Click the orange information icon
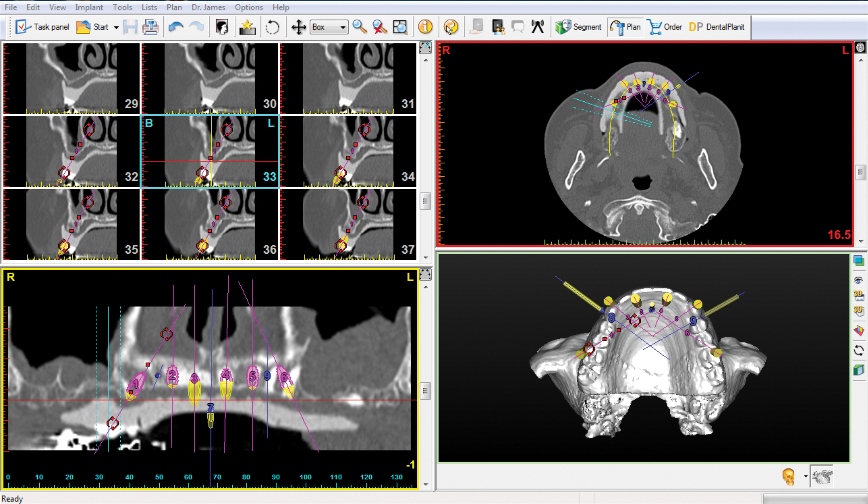Viewport: 868px width, 504px height. click(425, 27)
